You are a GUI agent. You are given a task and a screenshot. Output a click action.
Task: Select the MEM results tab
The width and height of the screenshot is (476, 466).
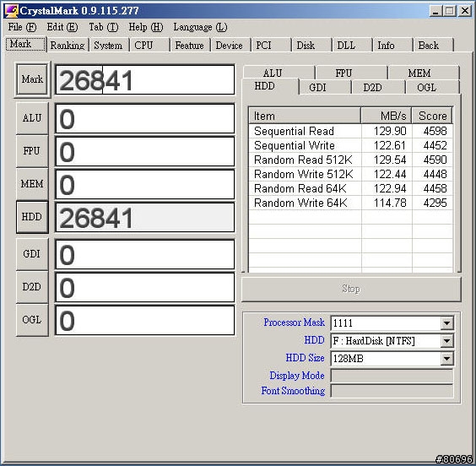pos(419,73)
